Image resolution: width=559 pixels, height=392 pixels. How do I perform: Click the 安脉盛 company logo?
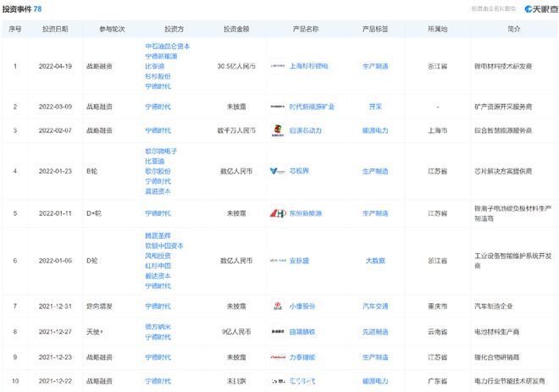point(278,261)
